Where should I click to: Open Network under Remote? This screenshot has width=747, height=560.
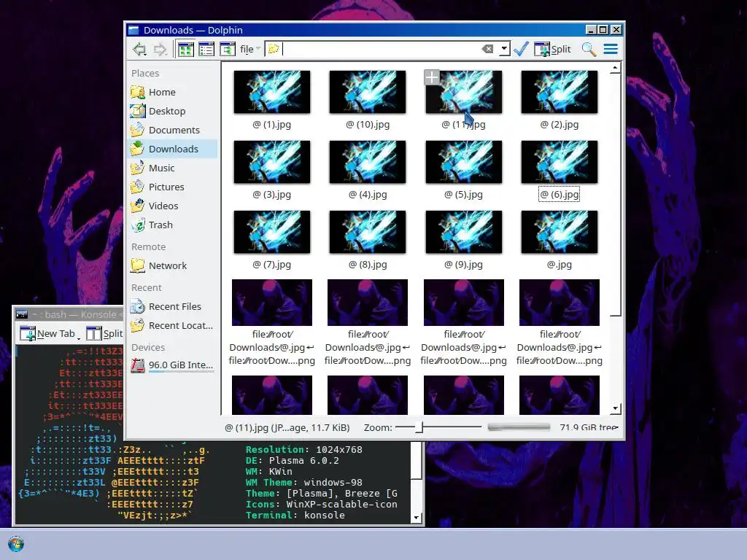tap(173, 265)
